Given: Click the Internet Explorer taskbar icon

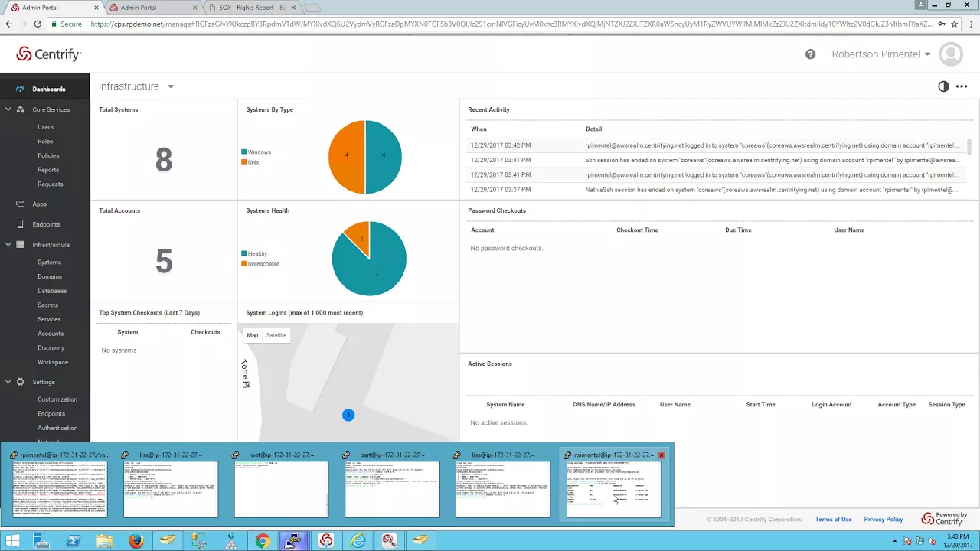Looking at the screenshot, I should point(358,541).
